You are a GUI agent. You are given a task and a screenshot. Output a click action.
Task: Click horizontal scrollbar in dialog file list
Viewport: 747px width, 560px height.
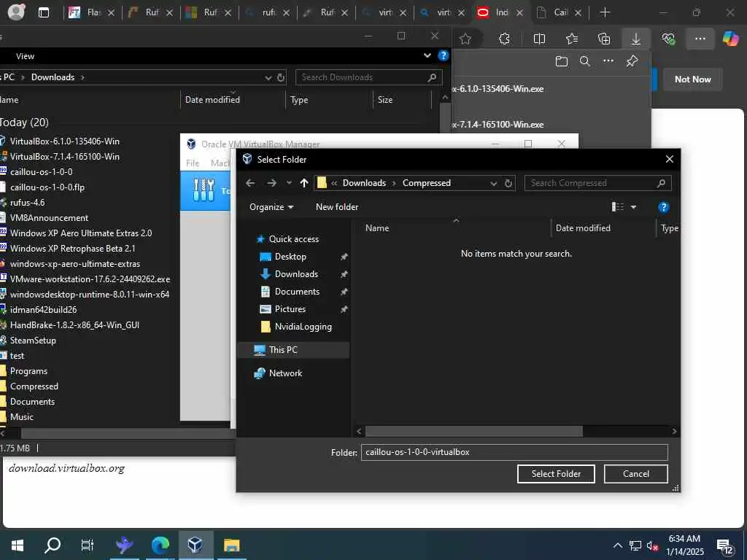tap(473, 431)
